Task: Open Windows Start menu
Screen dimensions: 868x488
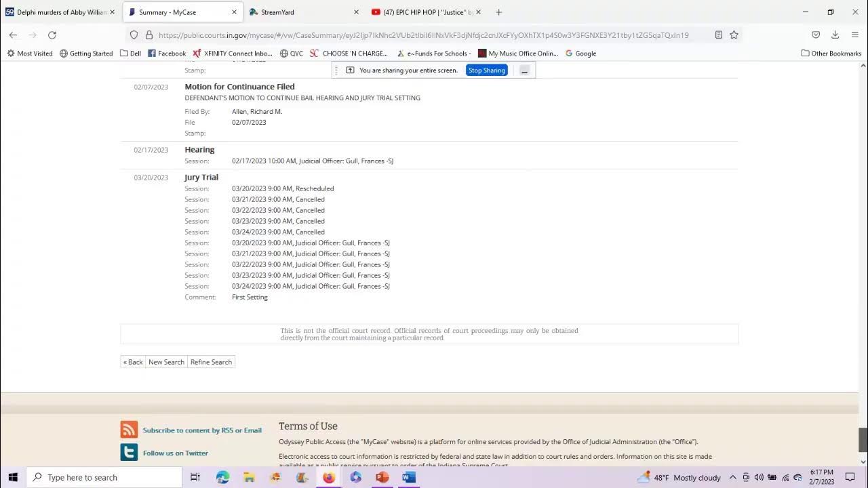Action: click(x=13, y=477)
